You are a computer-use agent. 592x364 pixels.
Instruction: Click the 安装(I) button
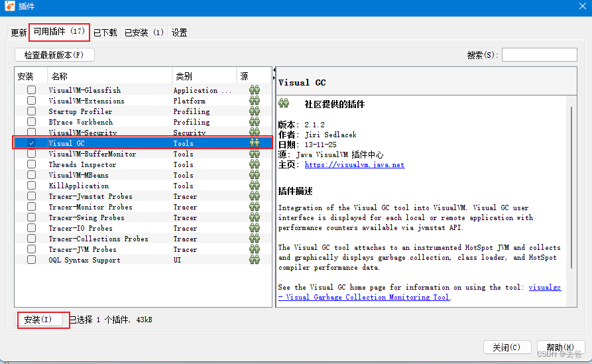[x=38, y=320]
